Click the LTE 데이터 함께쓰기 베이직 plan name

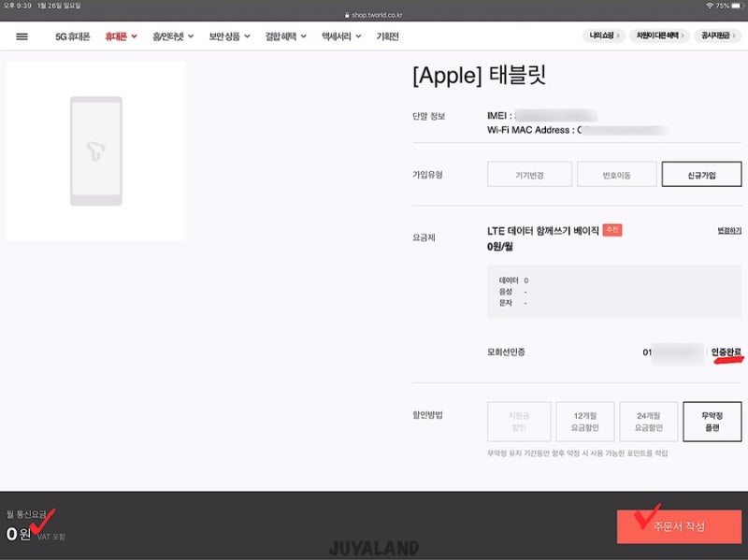click(543, 231)
